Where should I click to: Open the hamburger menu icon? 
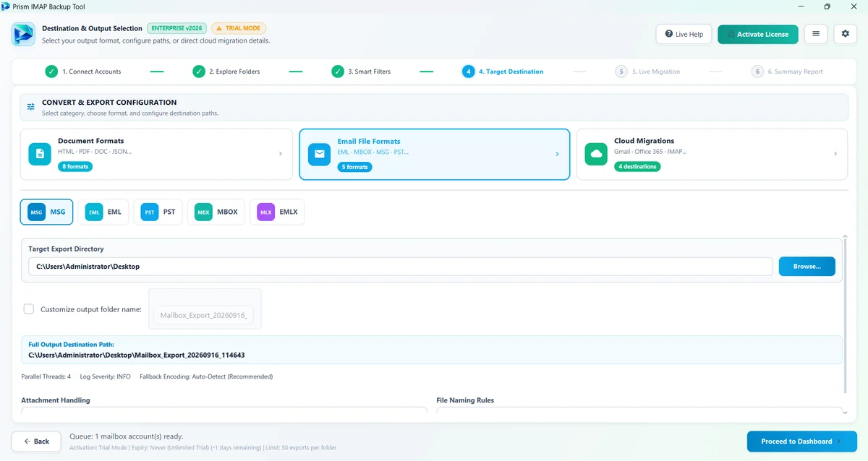pos(816,34)
